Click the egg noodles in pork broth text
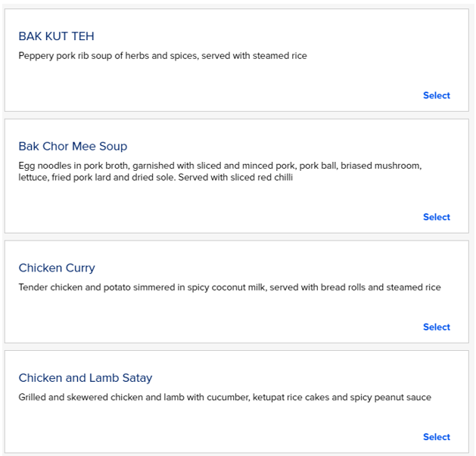The width and height of the screenshot is (476, 456). (220, 166)
